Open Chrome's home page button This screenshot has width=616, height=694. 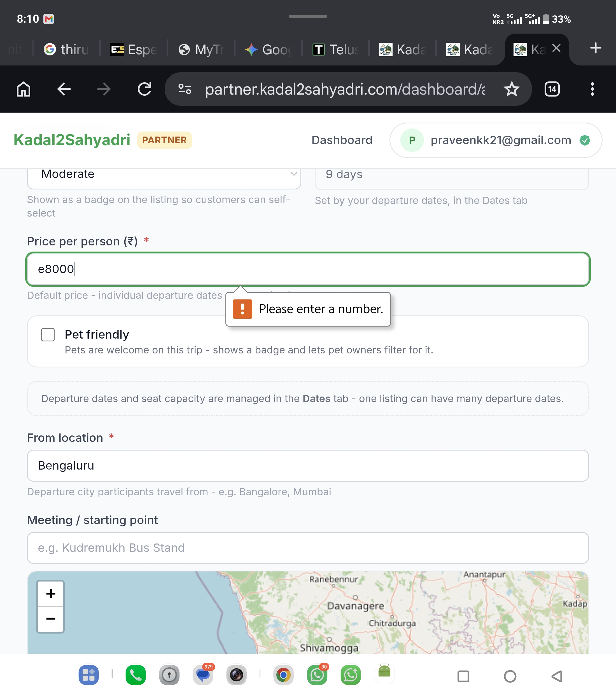(x=24, y=89)
